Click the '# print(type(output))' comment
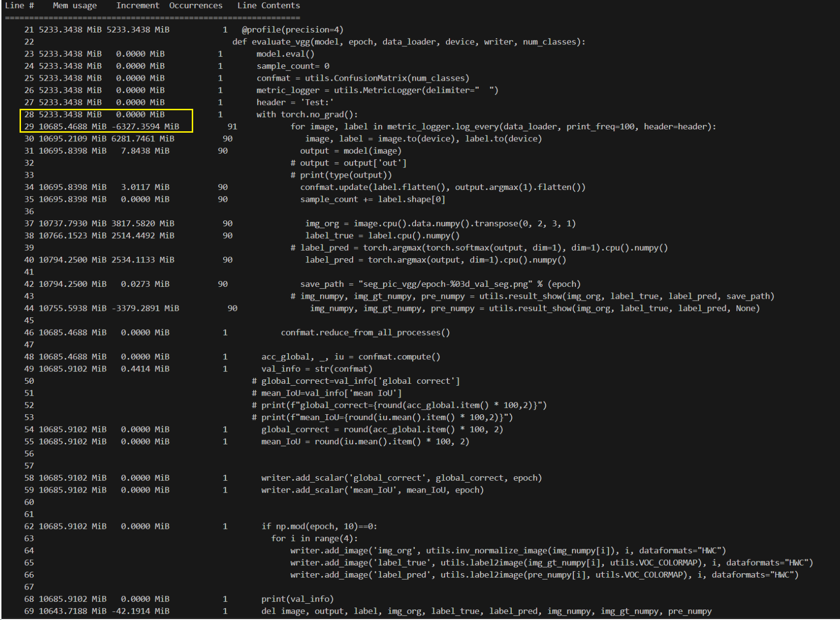Screen dimensions: 840x620 (341, 175)
